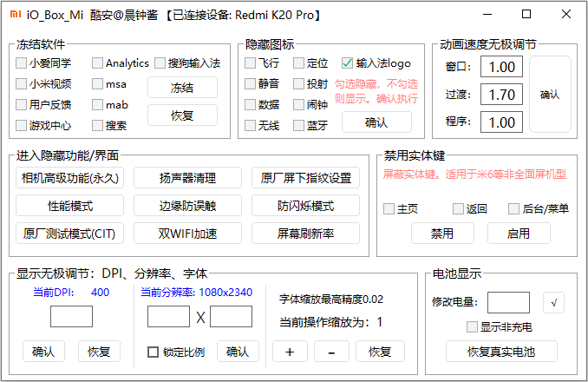Check the 主页 key checkbox

(389, 208)
